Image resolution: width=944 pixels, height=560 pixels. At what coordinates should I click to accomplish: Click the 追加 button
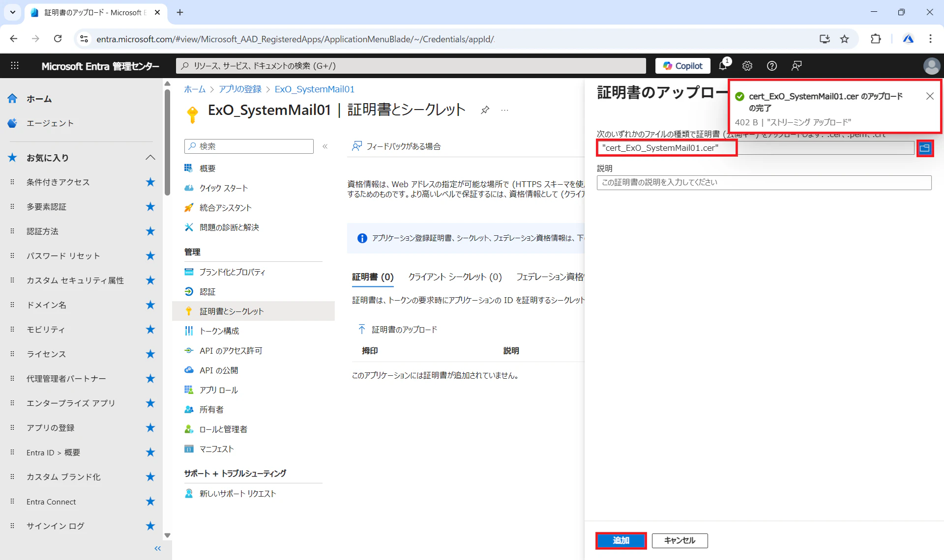620,540
